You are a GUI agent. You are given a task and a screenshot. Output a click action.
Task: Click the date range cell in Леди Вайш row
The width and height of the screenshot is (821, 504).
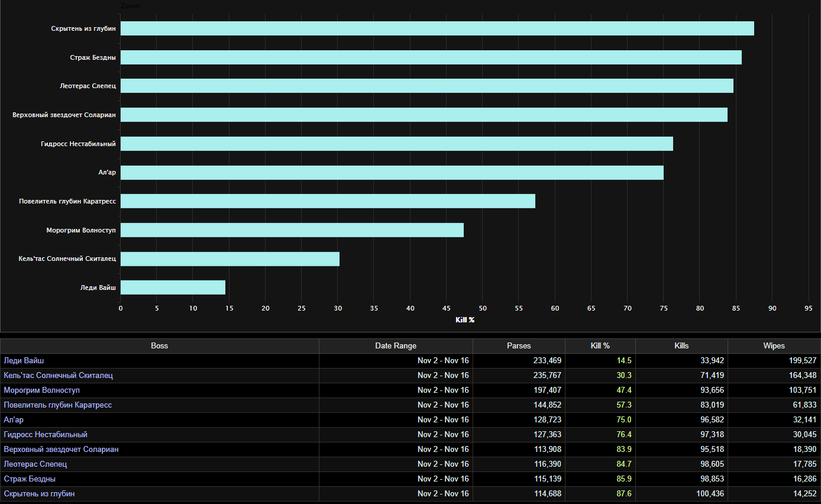pos(396,360)
